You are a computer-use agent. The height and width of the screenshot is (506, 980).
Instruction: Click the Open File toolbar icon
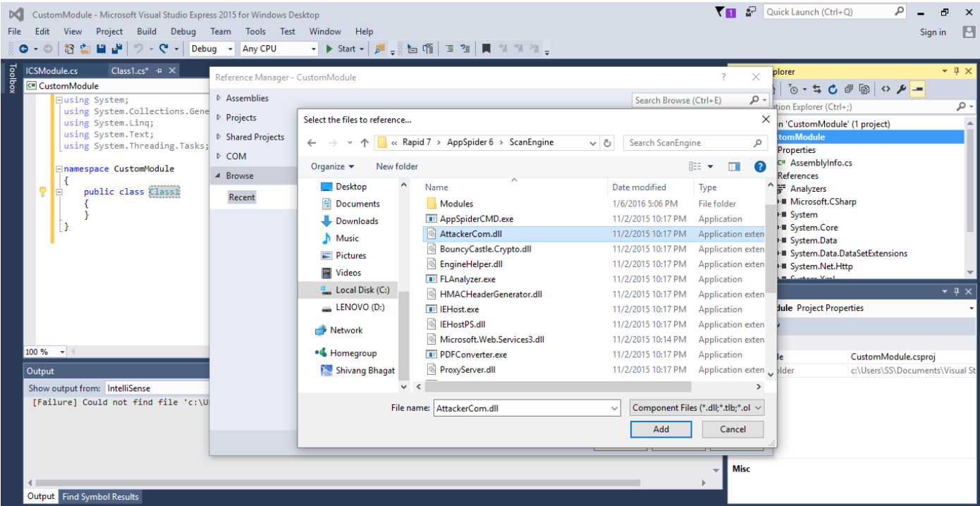[x=85, y=49]
